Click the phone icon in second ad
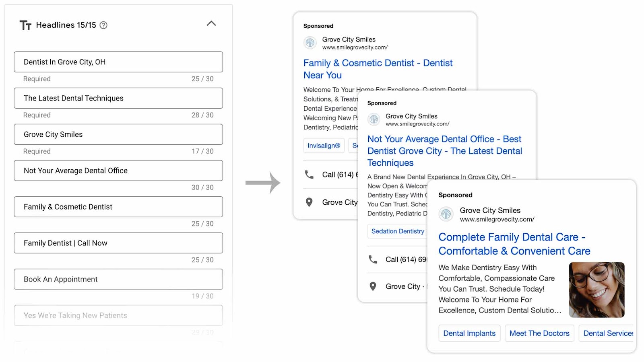The height and width of the screenshot is (362, 644). pyautogui.click(x=373, y=259)
